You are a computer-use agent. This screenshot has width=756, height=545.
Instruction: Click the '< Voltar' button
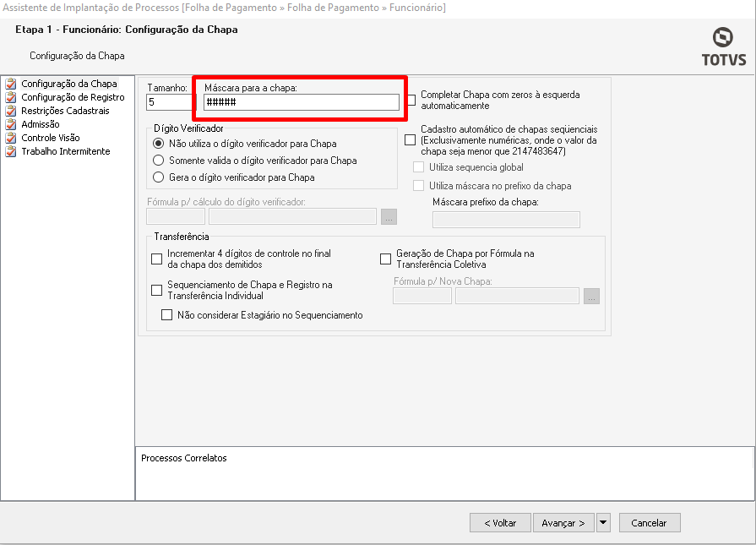pyautogui.click(x=500, y=523)
